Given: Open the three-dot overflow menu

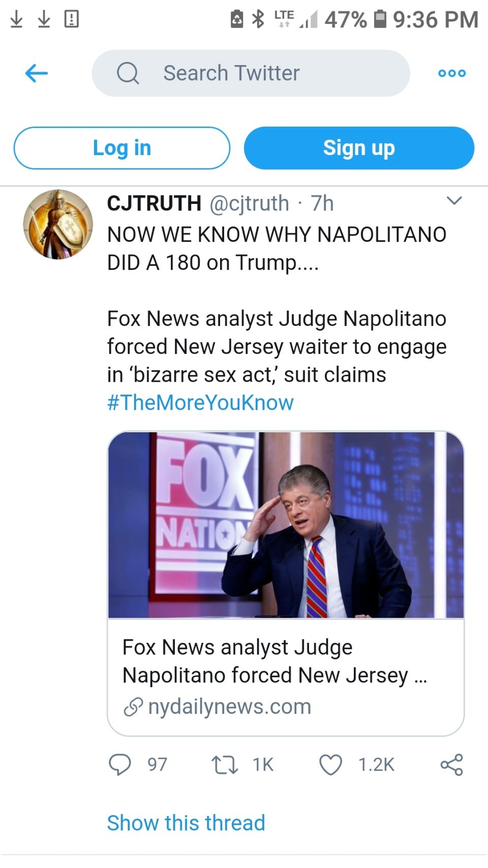Looking at the screenshot, I should [x=451, y=73].
